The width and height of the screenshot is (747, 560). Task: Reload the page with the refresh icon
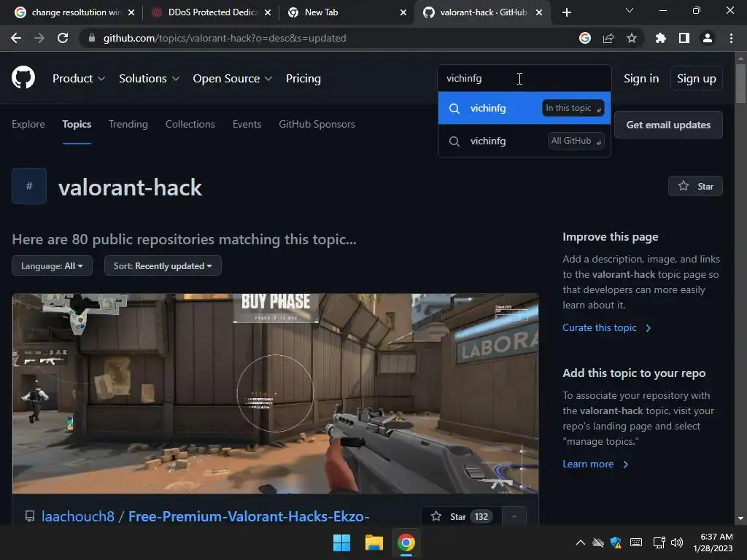tap(63, 38)
